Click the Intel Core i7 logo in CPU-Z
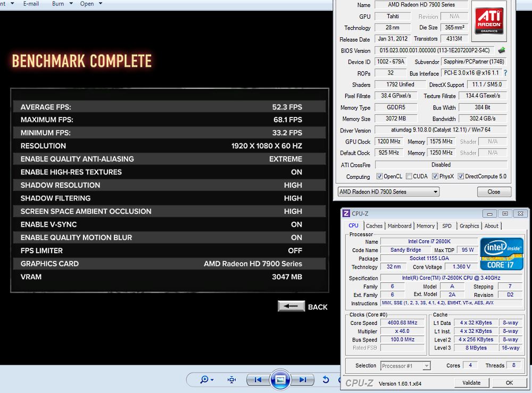Image resolution: width=532 pixels, height=393 pixels. [502, 254]
